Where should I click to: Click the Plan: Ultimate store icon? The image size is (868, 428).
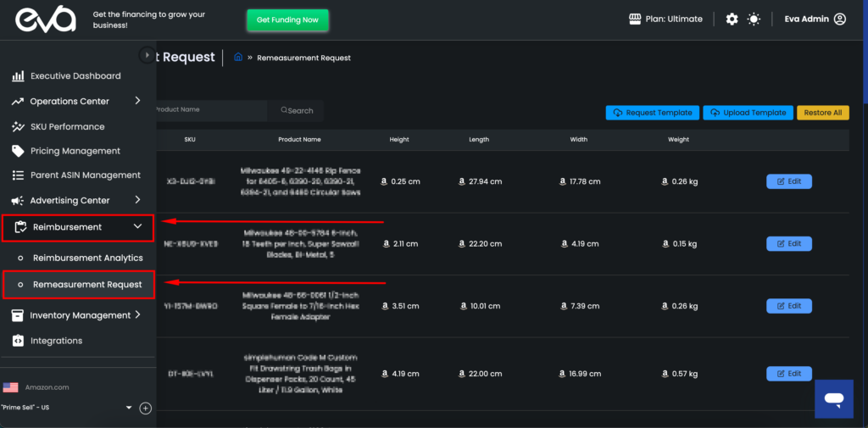coord(635,19)
